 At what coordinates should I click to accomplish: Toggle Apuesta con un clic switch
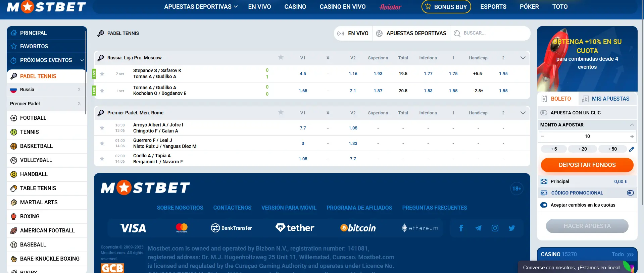544,113
